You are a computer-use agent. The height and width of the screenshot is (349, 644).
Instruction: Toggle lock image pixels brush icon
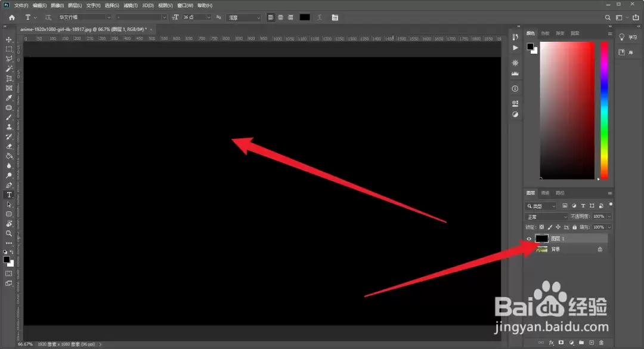click(550, 227)
